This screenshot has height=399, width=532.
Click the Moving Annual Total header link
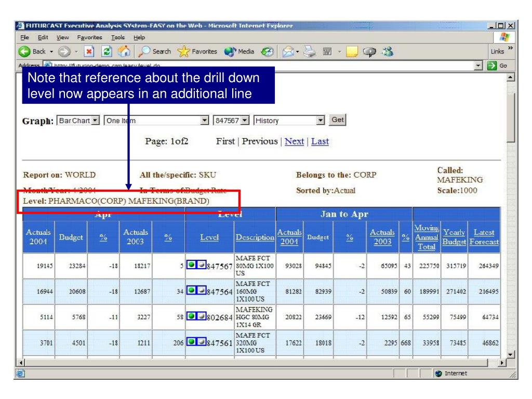(x=427, y=237)
